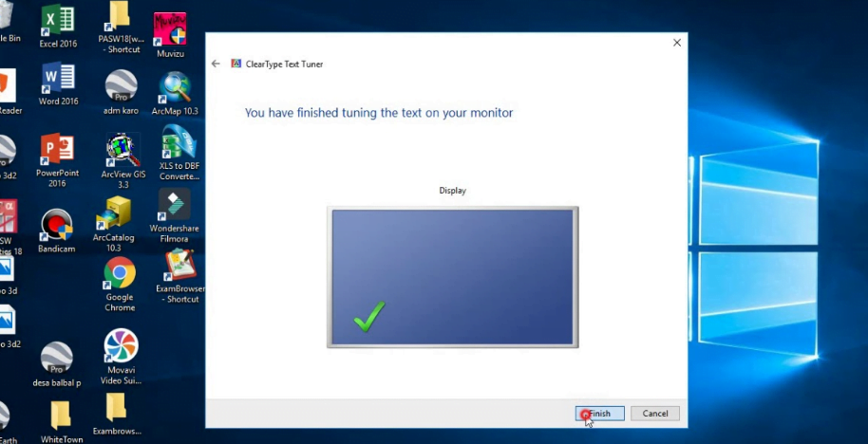Image resolution: width=868 pixels, height=444 pixels.
Task: Select the WhiteTown folder icon
Action: 62,422
